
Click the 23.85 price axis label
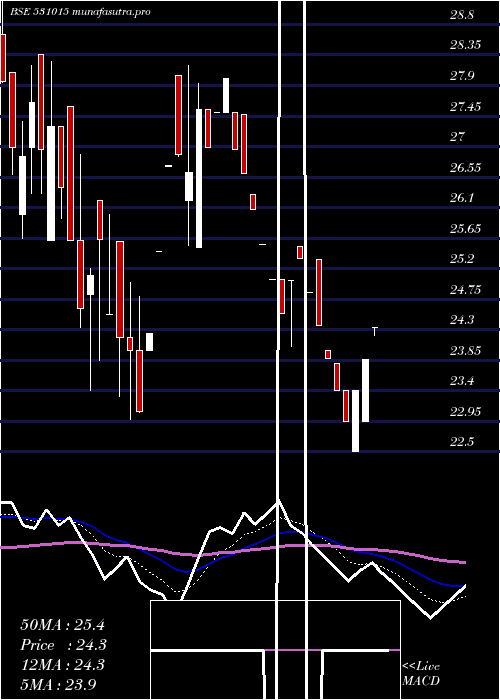point(465,351)
